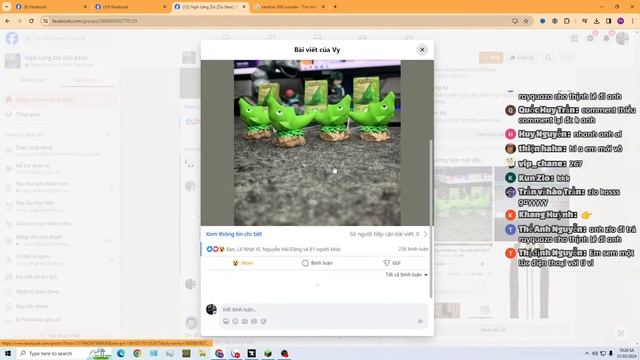Image resolution: width=640 pixels, height=360 pixels.
Task: Open the Chrome profile avatar
Action: 621,21
